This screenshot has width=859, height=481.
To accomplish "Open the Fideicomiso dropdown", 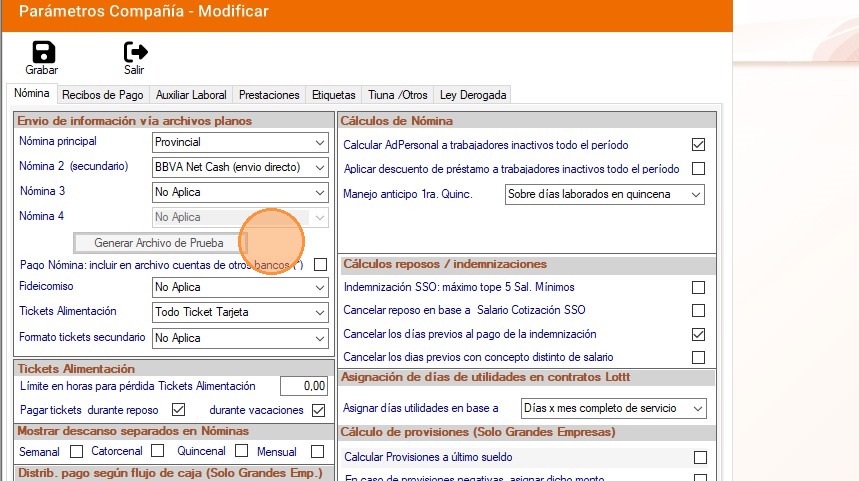I will point(240,287).
